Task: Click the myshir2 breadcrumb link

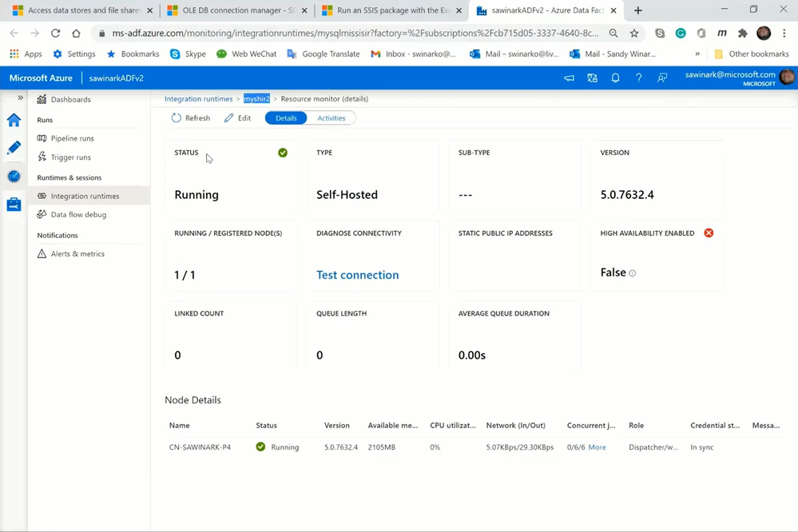Action: click(256, 99)
